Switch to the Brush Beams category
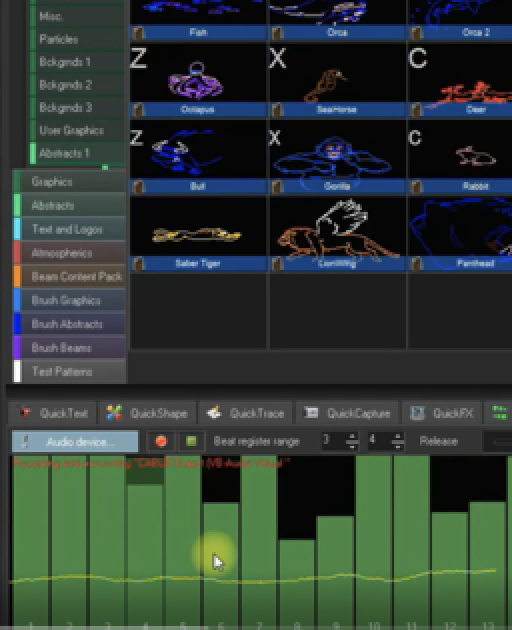The width and height of the screenshot is (512, 630). pyautogui.click(x=70, y=348)
